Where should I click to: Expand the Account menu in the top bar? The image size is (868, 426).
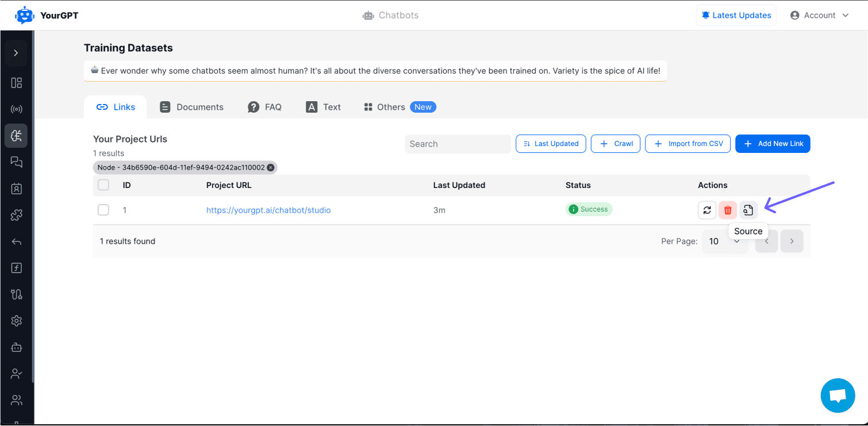(819, 15)
